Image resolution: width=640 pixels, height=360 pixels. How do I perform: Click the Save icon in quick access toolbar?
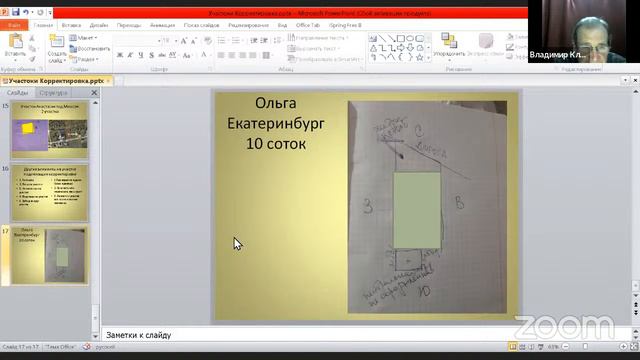tap(16, 12)
